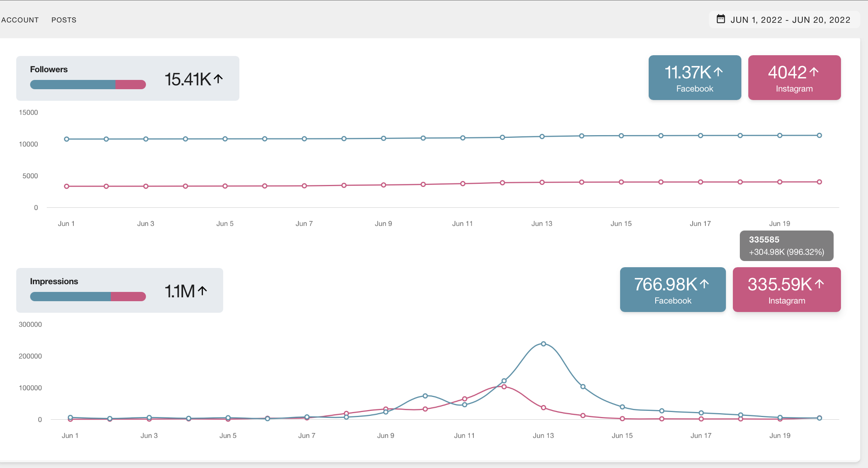Click Facebook impressions peak point at Jun 13
The height and width of the screenshot is (468, 868).
(543, 344)
